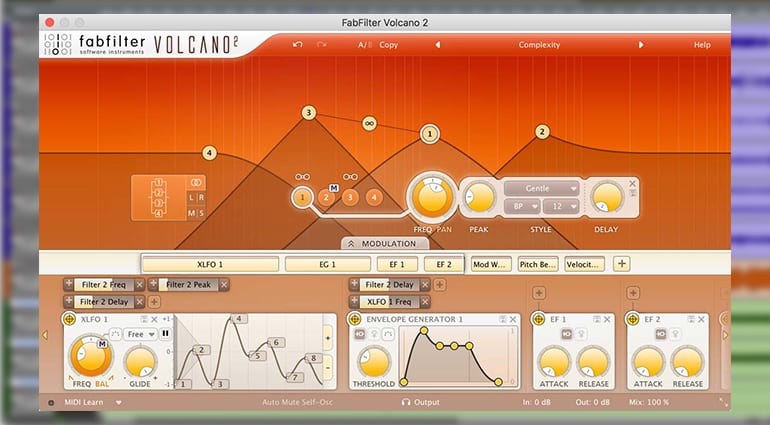Toggle the XLFO 1 snap mode button

(x=115, y=334)
